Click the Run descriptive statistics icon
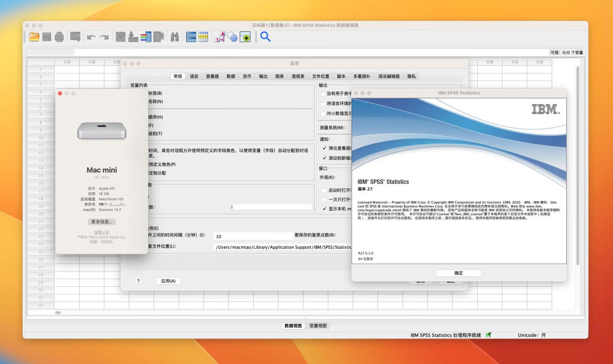 [x=158, y=37]
